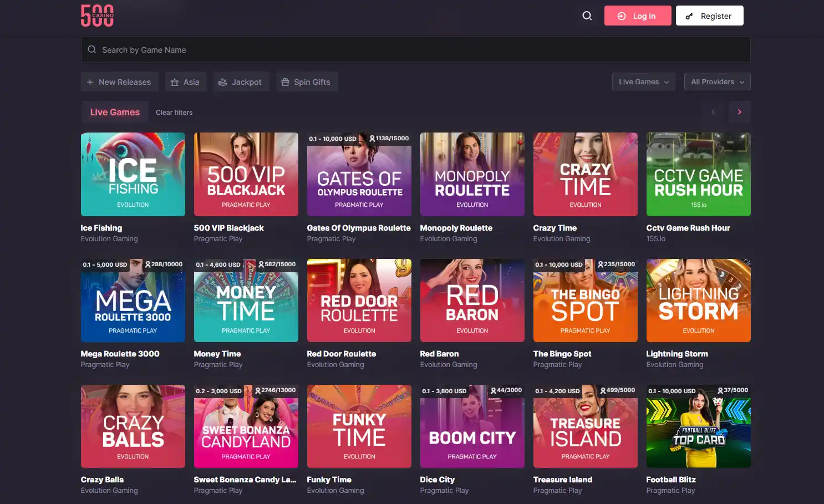Open the Treasure Island thumbnail
The image size is (824, 504).
click(x=586, y=426)
